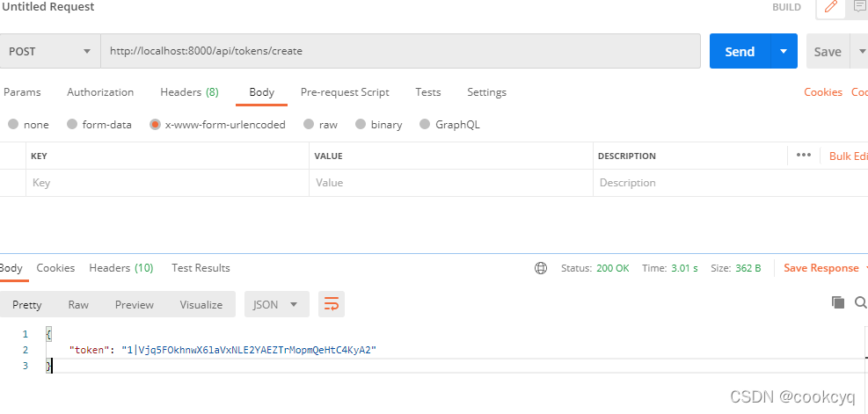This screenshot has width=868, height=414.
Task: Click the 200 OK status text
Action: [x=613, y=268]
